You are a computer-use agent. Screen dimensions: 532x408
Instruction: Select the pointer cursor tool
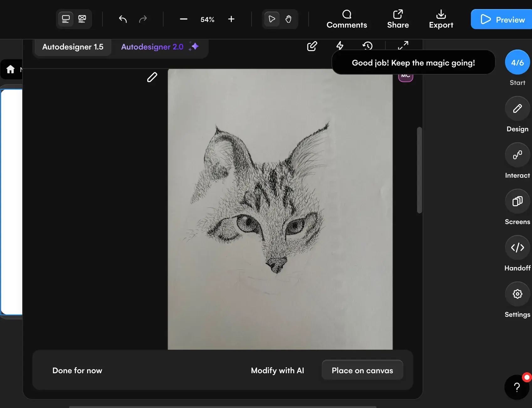click(x=272, y=19)
